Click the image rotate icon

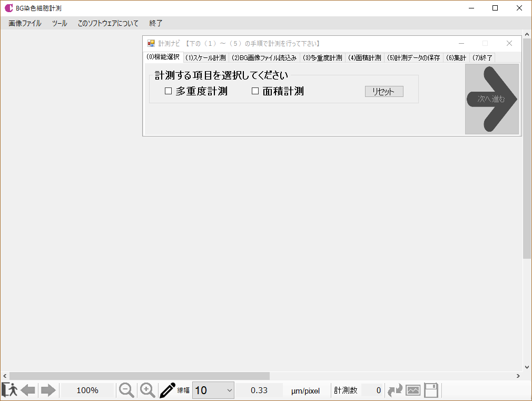click(x=395, y=390)
